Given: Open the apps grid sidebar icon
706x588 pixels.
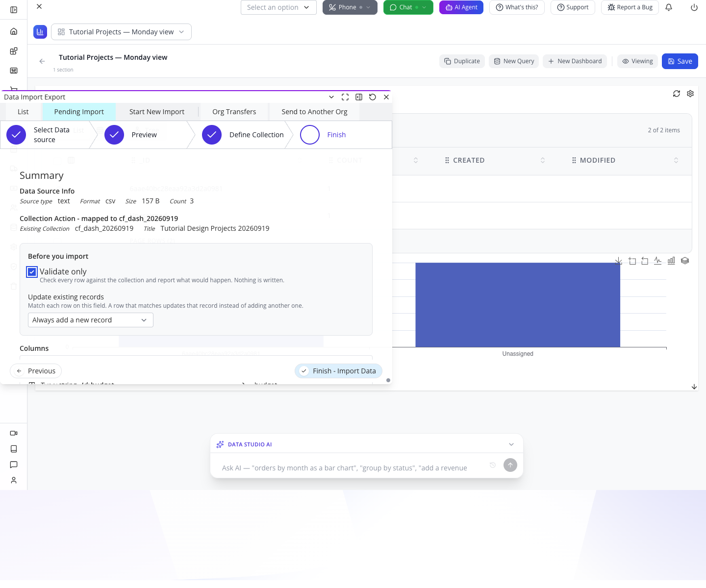Looking at the screenshot, I should click(14, 51).
